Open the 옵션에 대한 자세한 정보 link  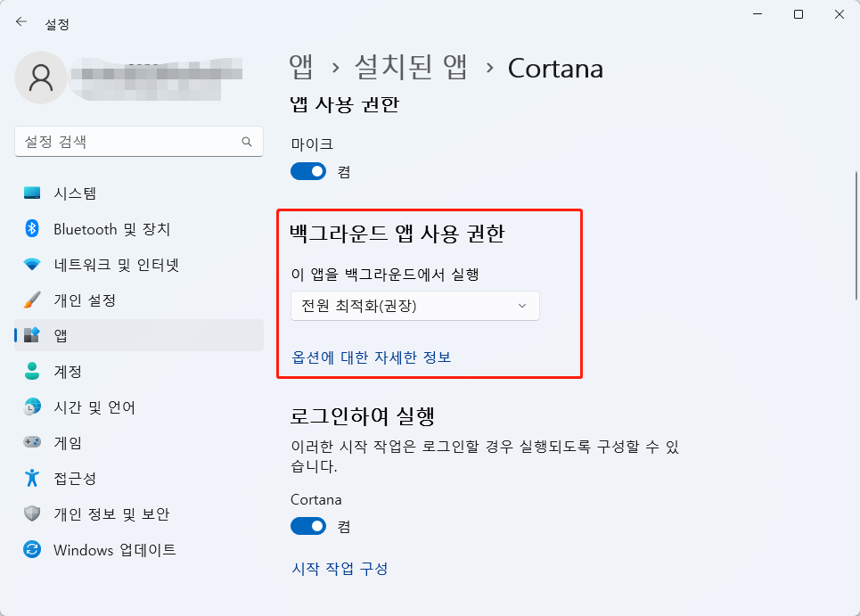point(372,357)
